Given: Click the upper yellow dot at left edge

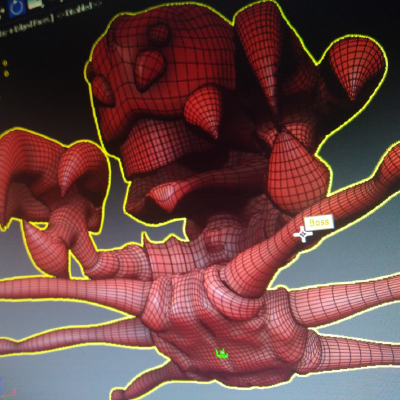Looking at the screenshot, I should click(5, 63).
